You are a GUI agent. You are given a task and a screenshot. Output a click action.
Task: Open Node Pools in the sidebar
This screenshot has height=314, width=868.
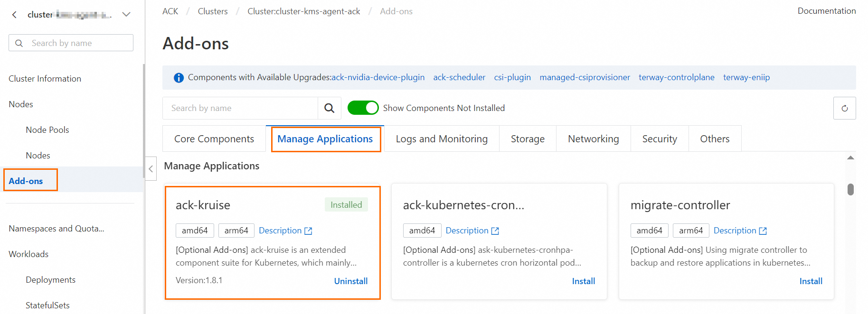coord(47,130)
